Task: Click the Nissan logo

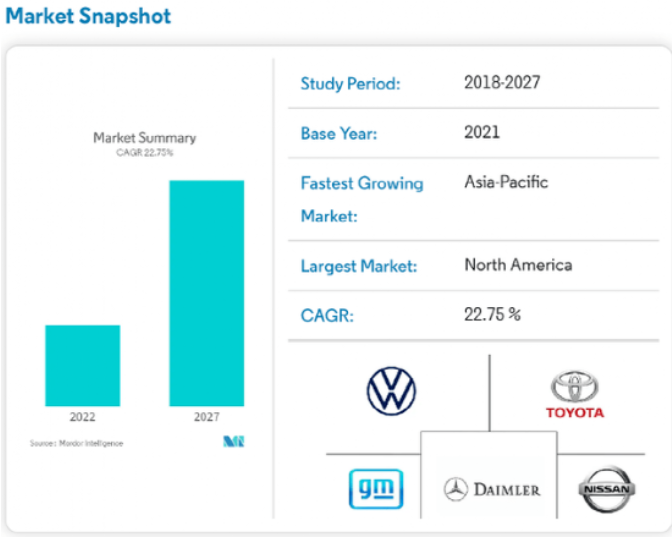Action: pyautogui.click(x=607, y=489)
